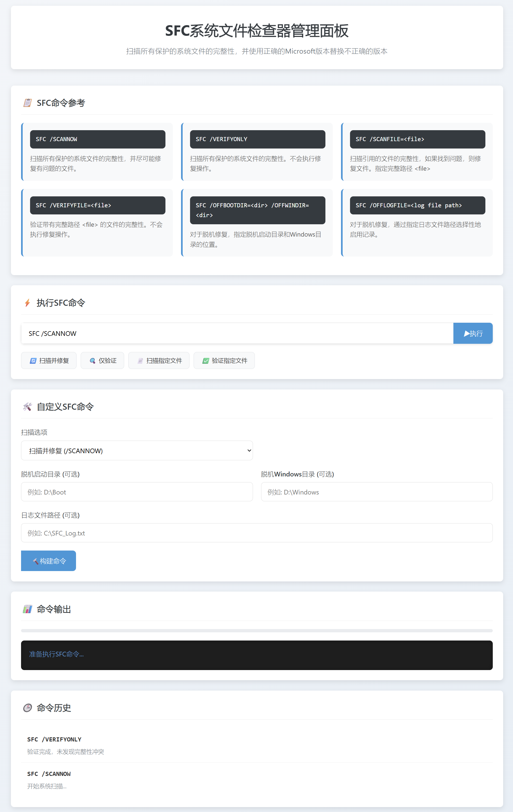The image size is (513, 812).
Task: Click the 脱机Windows目录 input field
Action: pyautogui.click(x=377, y=492)
